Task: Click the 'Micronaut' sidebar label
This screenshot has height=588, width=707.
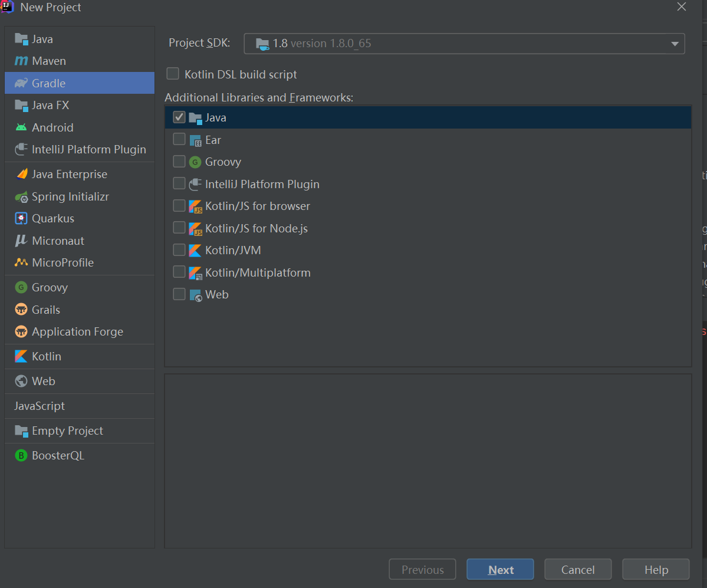Action: click(x=58, y=241)
